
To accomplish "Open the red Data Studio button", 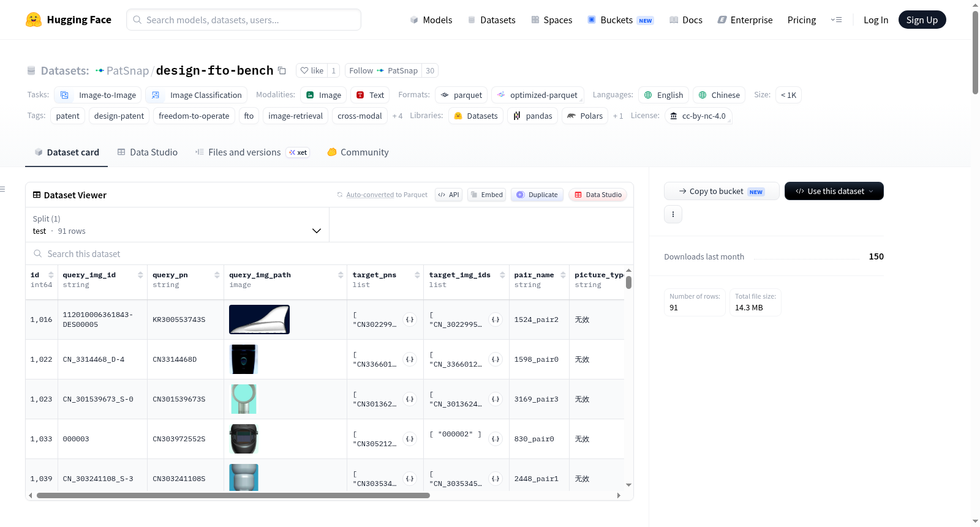I will click(598, 195).
